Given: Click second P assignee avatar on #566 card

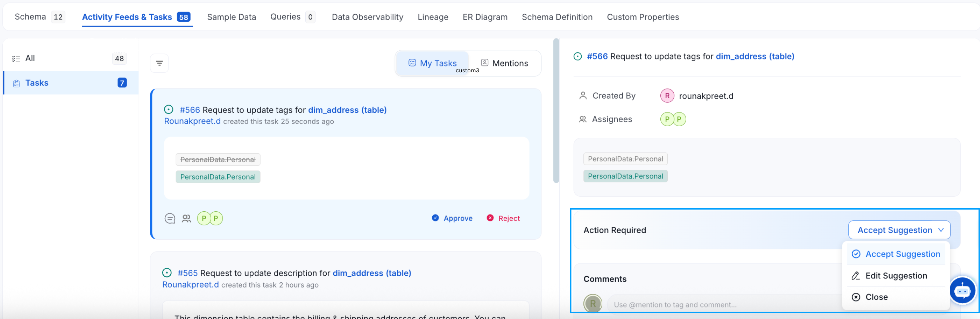Looking at the screenshot, I should pos(216,218).
